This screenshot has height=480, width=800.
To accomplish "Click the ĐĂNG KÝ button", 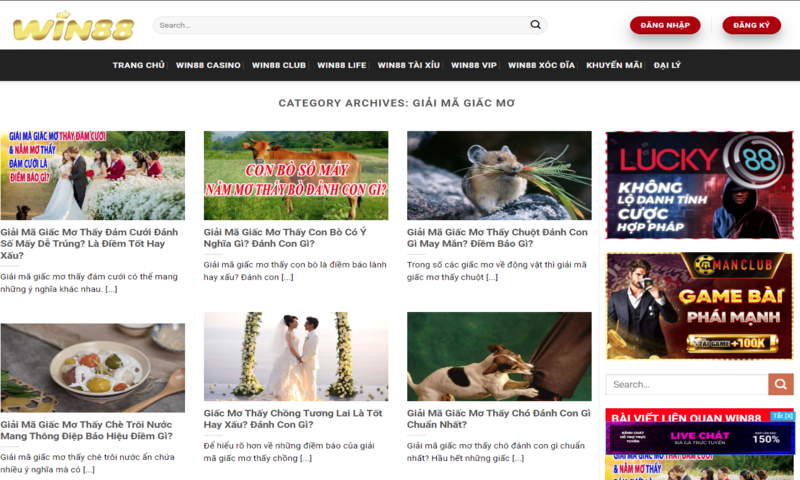I will 752,25.
